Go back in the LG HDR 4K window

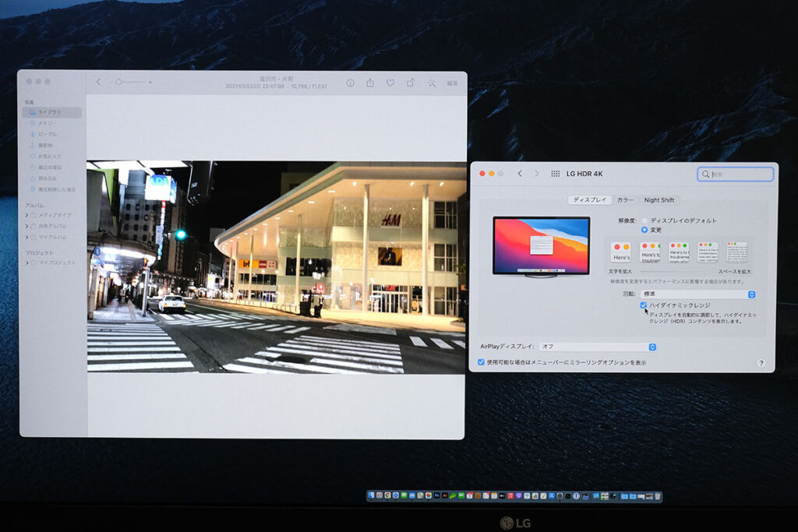point(520,174)
